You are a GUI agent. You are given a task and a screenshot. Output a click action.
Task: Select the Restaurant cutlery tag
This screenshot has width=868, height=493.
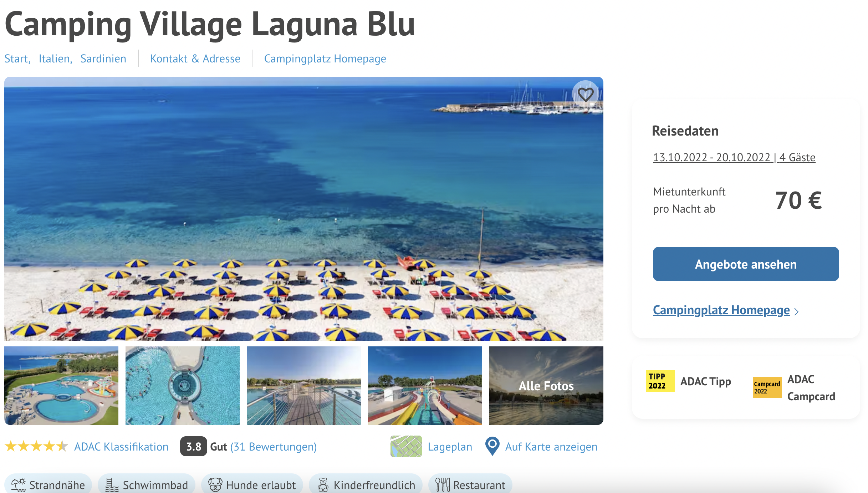470,485
